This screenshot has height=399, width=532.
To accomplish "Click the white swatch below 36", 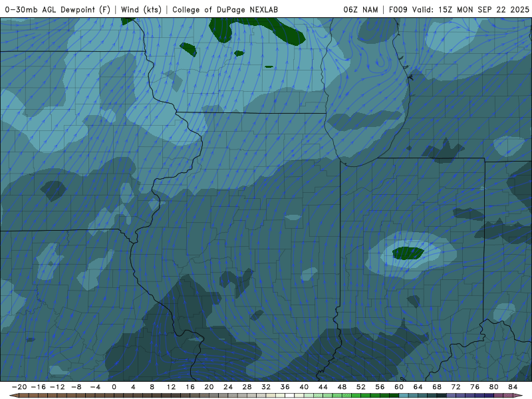I will point(290,396).
